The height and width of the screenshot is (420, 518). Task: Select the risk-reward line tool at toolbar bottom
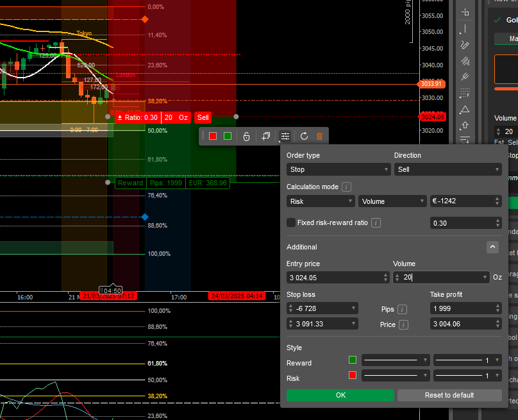(465, 140)
